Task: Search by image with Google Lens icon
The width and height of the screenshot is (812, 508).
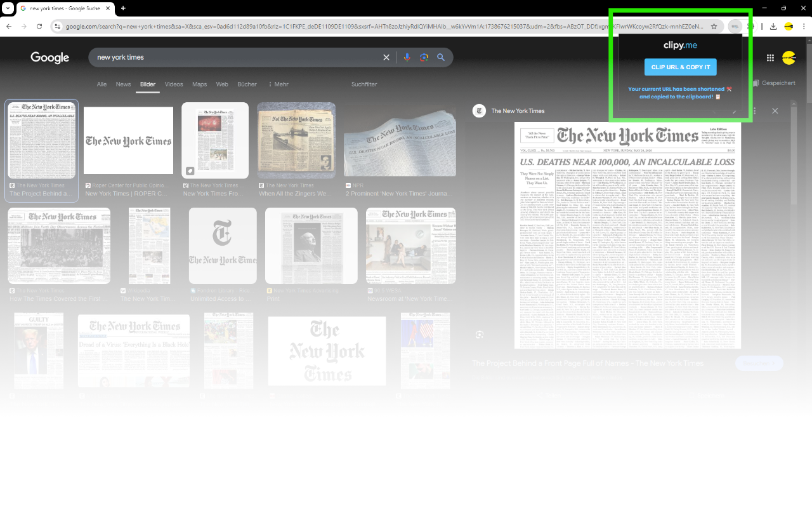Action: pyautogui.click(x=424, y=57)
